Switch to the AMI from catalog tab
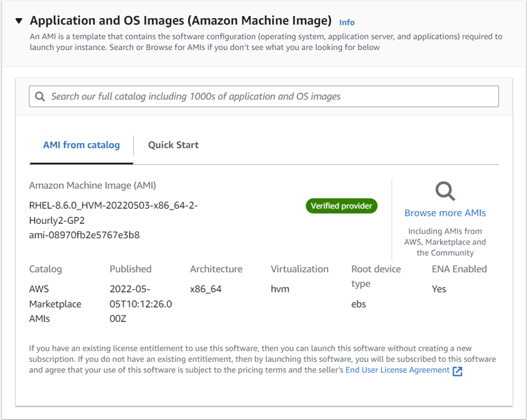 pos(81,145)
